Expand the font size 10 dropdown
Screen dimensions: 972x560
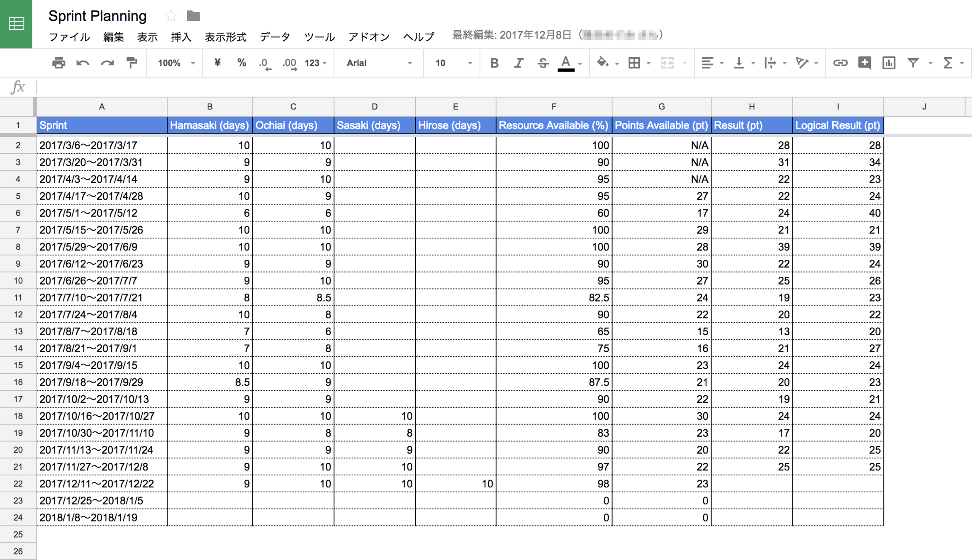[453, 63]
